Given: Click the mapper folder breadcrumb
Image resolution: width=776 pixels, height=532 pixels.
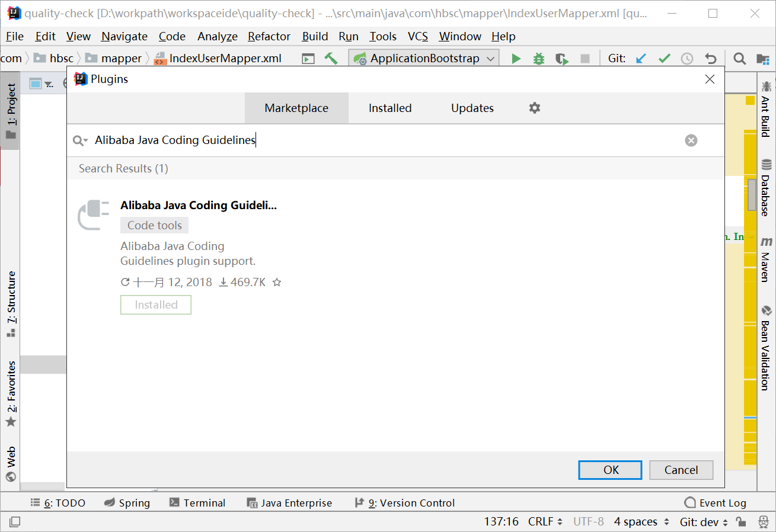Looking at the screenshot, I should point(114,59).
